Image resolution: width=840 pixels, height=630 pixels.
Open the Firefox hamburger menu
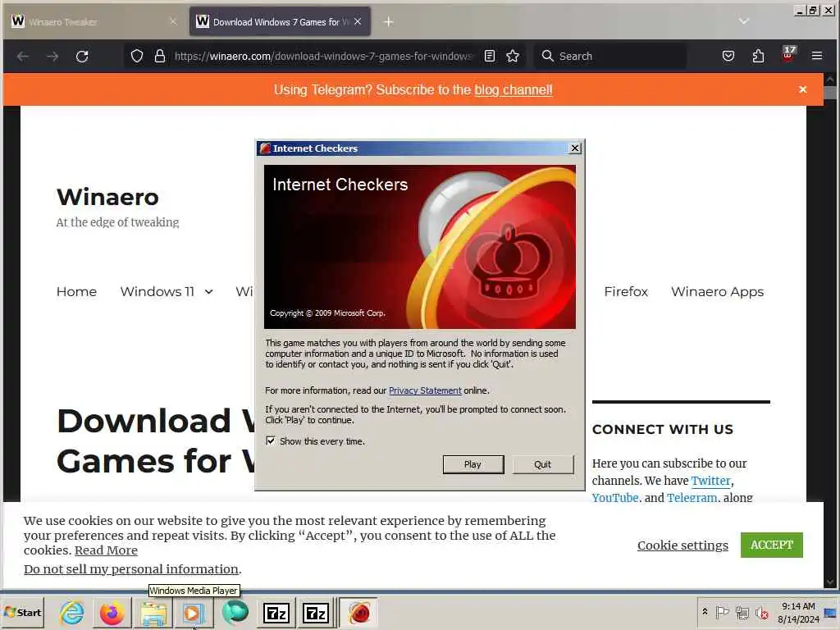(x=817, y=56)
